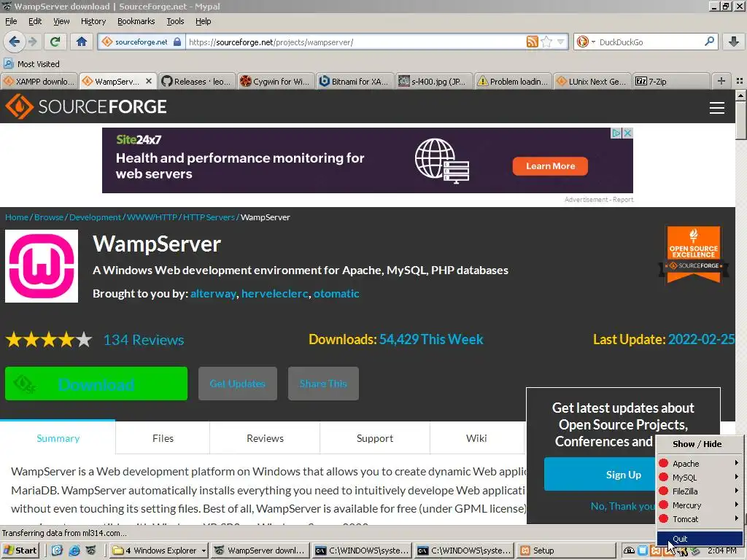Click the Get Updates button
This screenshot has width=747, height=560.
coord(237,384)
